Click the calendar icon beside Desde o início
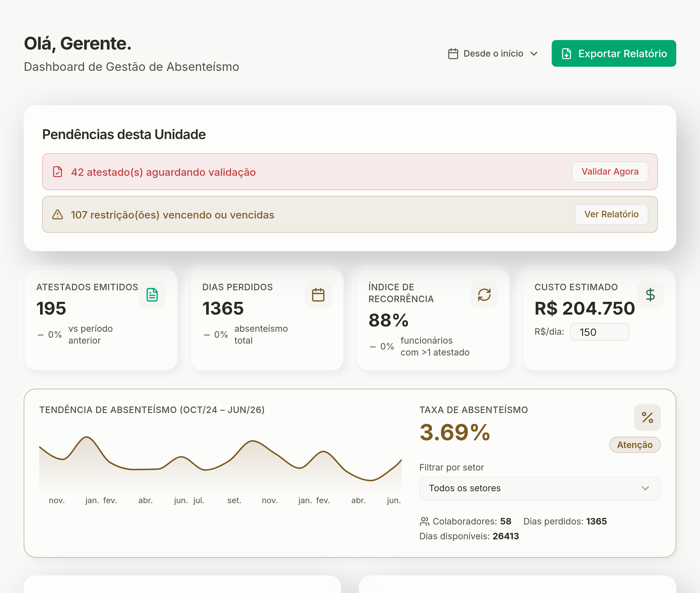Viewport: 700px width, 593px height. click(x=453, y=54)
